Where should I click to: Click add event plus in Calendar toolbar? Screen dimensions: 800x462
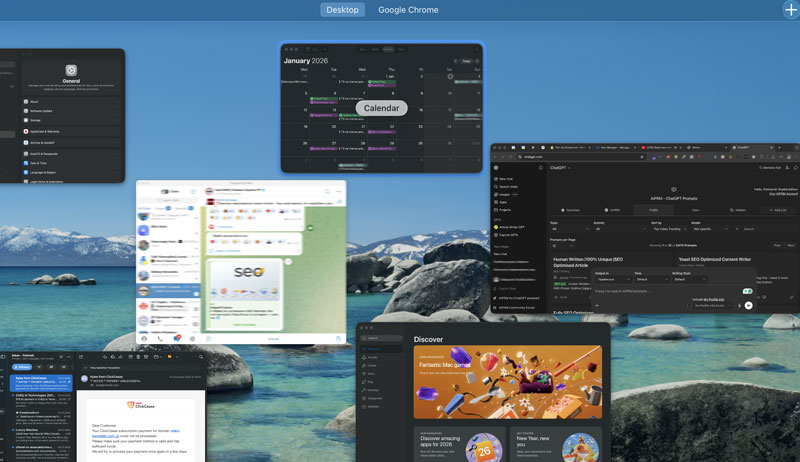coord(324,49)
